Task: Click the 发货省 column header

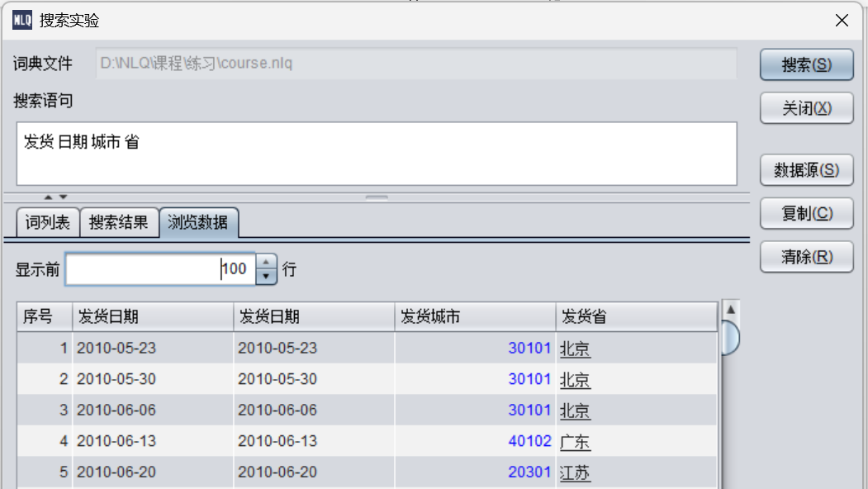Action: point(637,316)
